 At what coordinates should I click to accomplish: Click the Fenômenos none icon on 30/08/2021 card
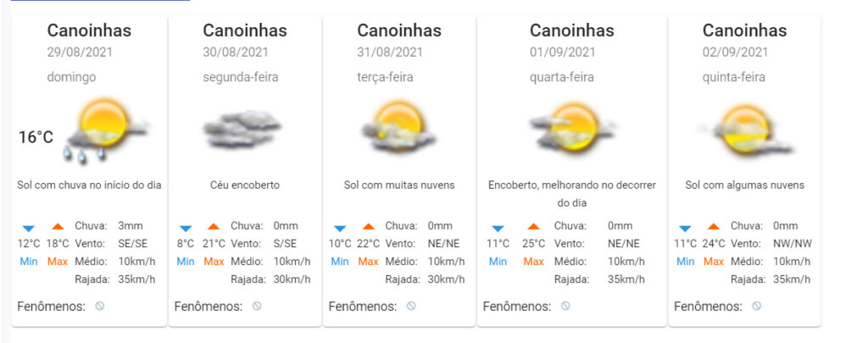[x=257, y=306]
